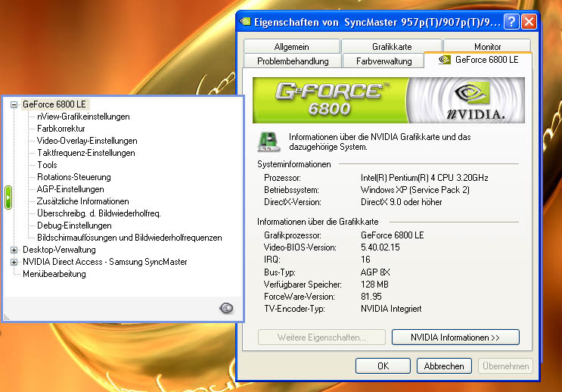
Task: Click the graphics card info icon
Action: pyautogui.click(x=269, y=142)
